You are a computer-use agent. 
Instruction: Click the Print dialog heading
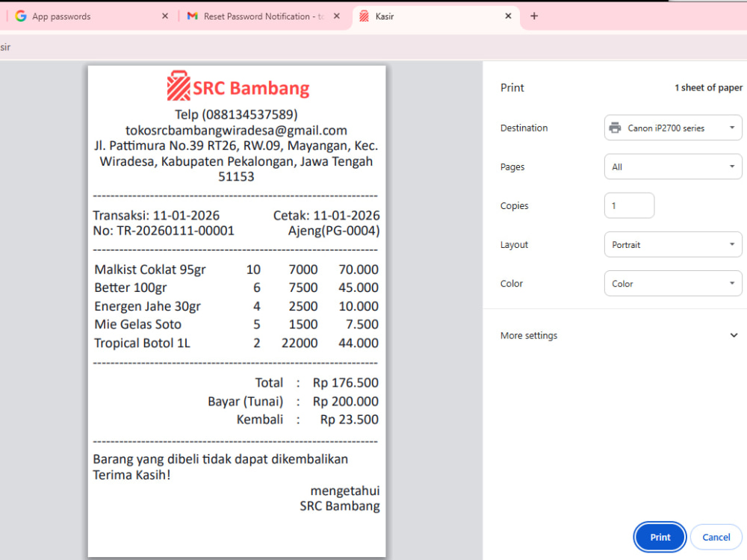coord(512,87)
